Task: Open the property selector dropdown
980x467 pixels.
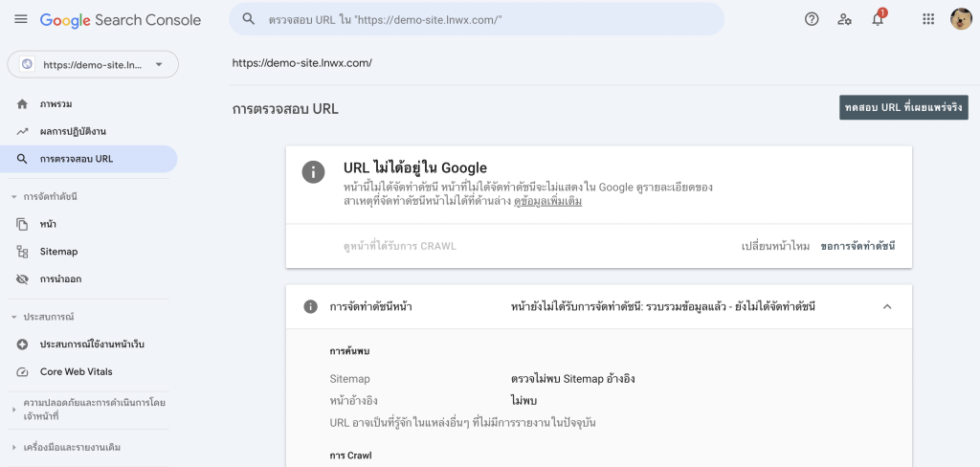Action: [x=93, y=64]
